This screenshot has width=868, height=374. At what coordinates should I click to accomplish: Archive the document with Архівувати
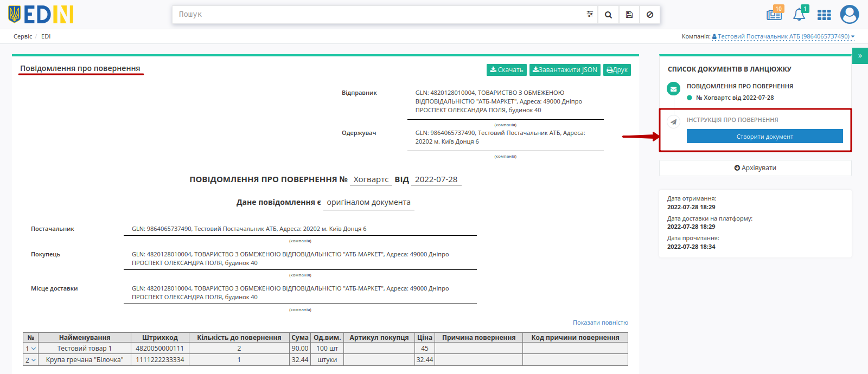click(755, 168)
